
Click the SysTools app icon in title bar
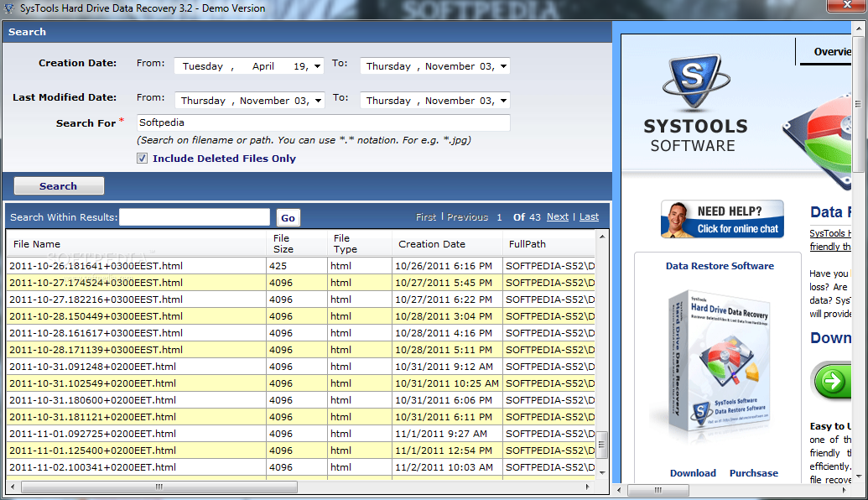tap(8, 8)
